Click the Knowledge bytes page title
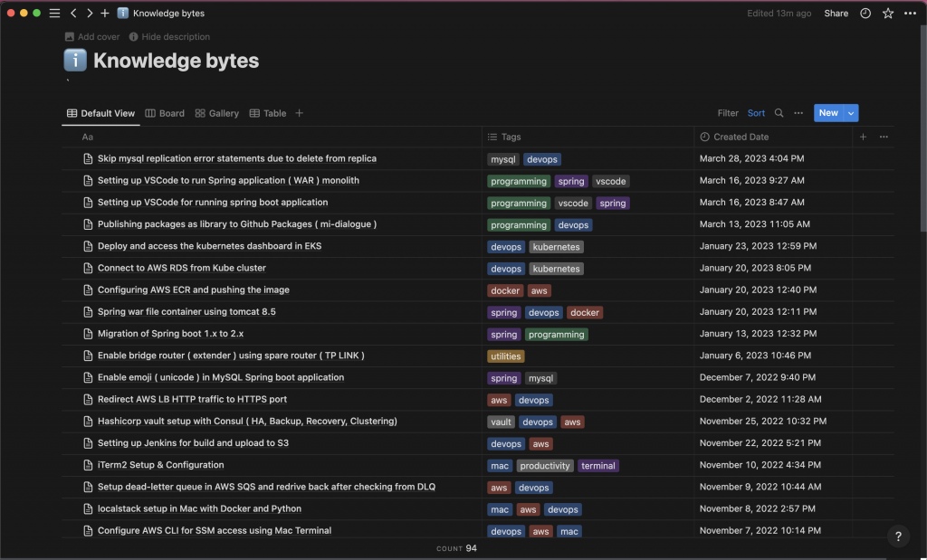Image resolution: width=927 pixels, height=560 pixels. [177, 61]
